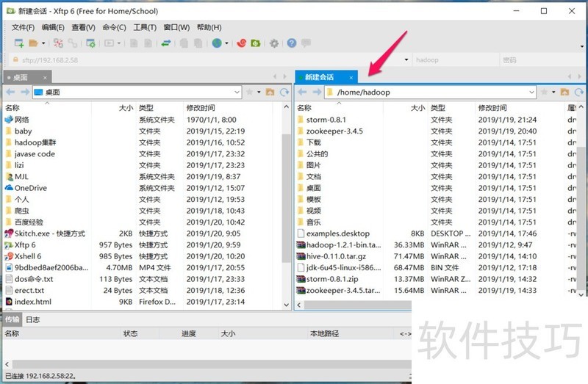Open the 编辑(E) menu
588x384 pixels.
[53, 27]
